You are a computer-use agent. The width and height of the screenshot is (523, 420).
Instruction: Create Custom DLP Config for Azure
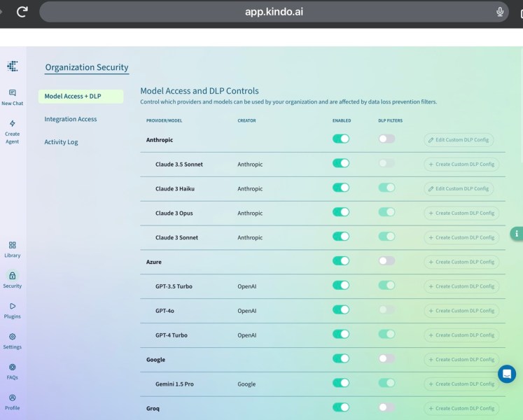(x=461, y=262)
